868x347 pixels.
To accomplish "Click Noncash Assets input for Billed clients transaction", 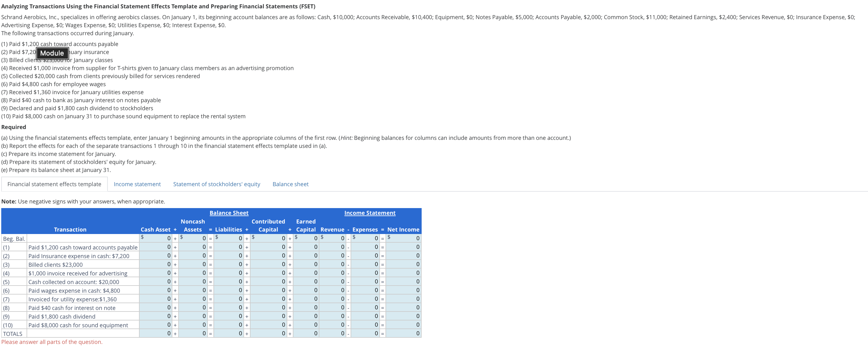I will (193, 265).
